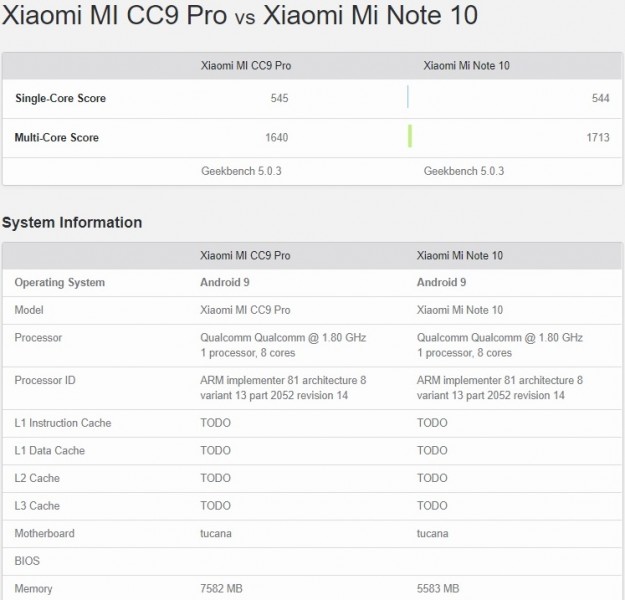This screenshot has height=600, width=625.
Task: Click the Motherboard value tucana for Mi Note 10
Action: pyautogui.click(x=432, y=533)
